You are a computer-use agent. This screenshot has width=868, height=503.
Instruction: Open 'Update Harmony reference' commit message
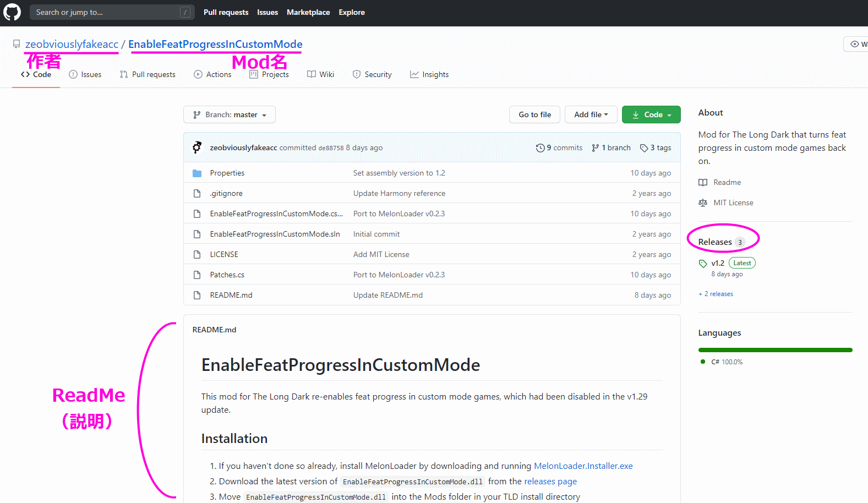click(399, 193)
